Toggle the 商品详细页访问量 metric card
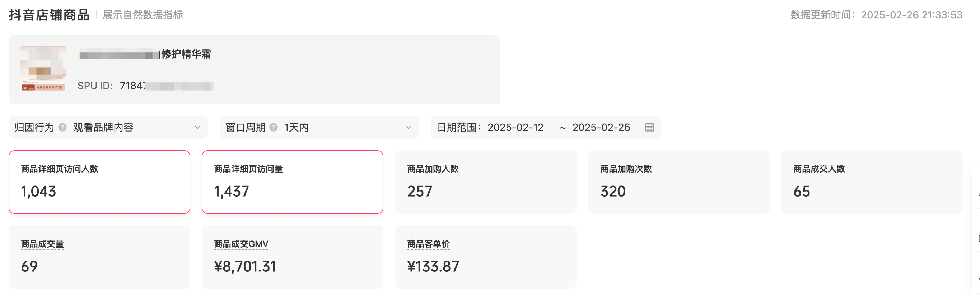Viewport: 980px width, 294px height. click(292, 182)
